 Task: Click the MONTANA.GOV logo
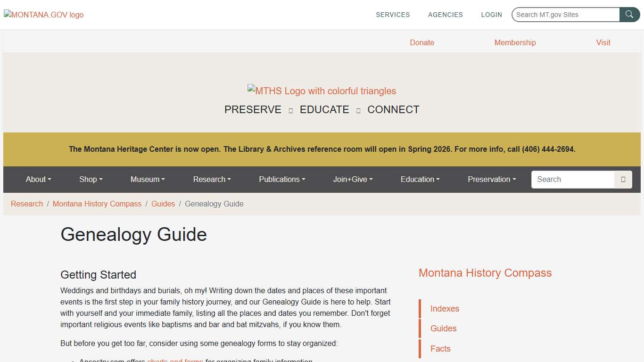[43, 15]
